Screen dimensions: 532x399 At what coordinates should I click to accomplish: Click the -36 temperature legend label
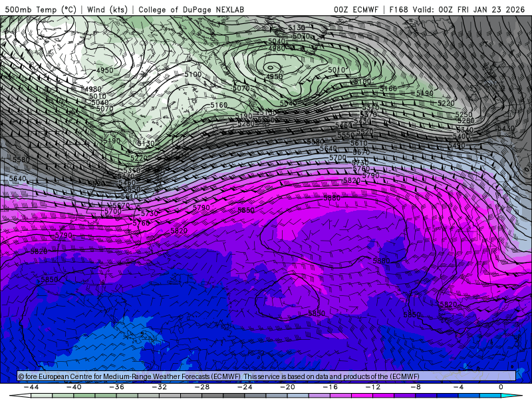click(117, 387)
